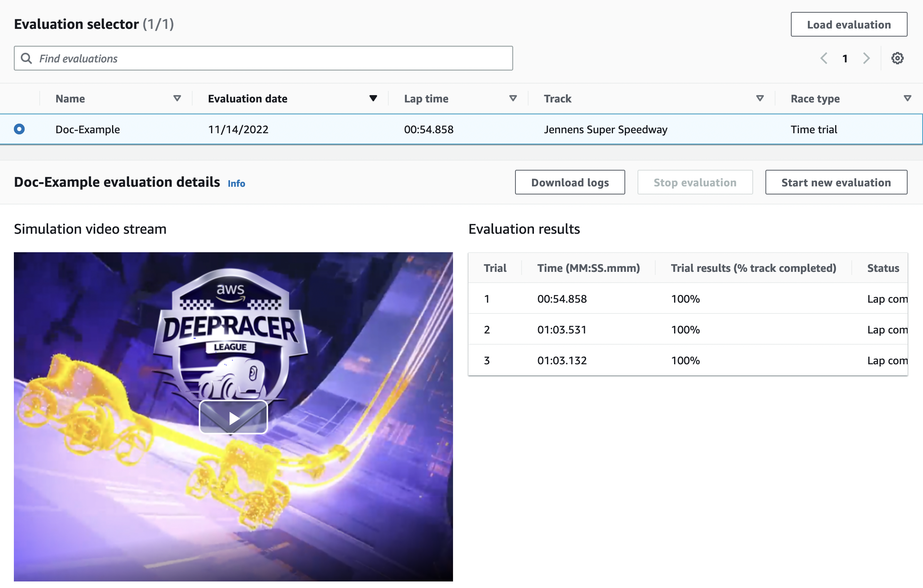Screen dimensions: 923x588
Task: Click the Load evaluation button
Action: [x=849, y=24]
